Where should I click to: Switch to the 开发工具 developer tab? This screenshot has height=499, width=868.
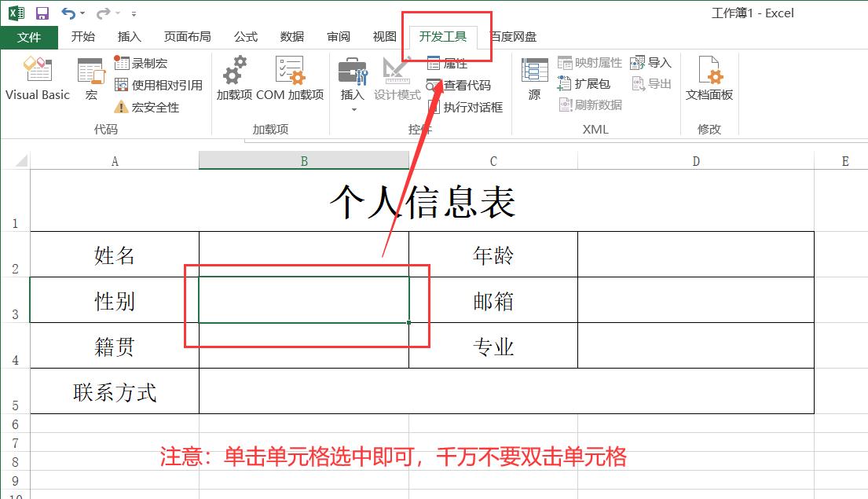pos(443,37)
